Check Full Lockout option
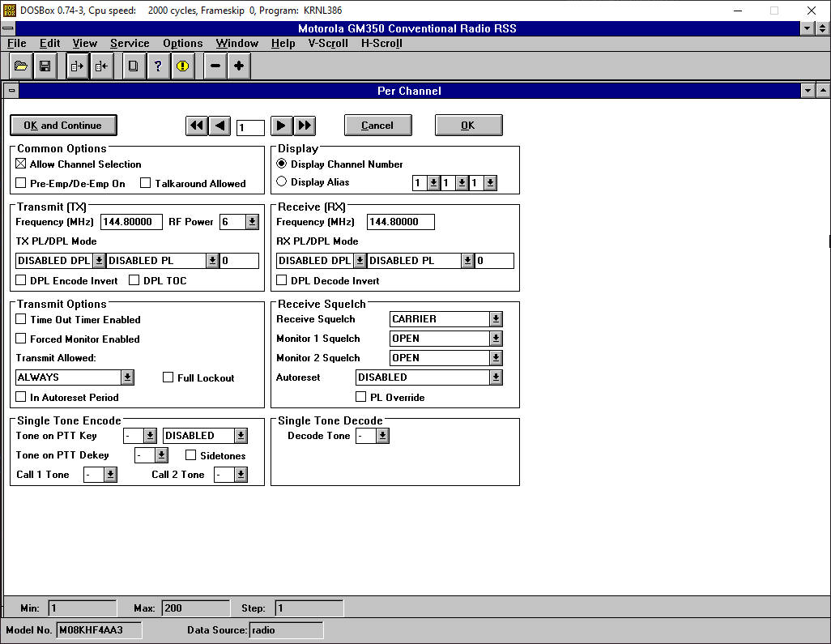Screen dimensions: 831x644 coord(168,377)
